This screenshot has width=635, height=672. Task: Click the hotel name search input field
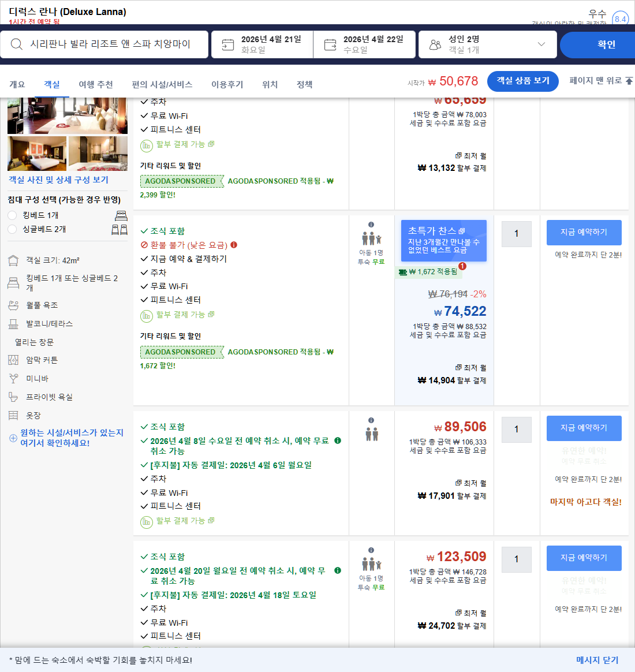(104, 44)
